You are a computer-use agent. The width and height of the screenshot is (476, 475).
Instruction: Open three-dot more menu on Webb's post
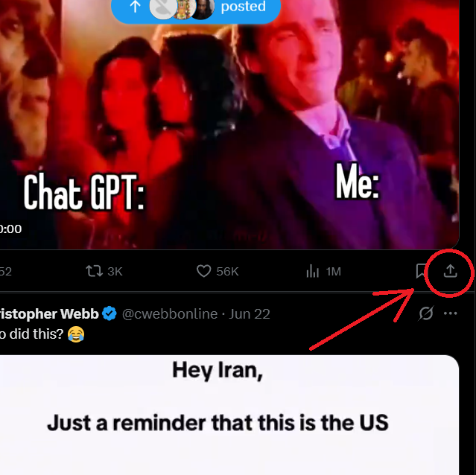[x=450, y=313]
